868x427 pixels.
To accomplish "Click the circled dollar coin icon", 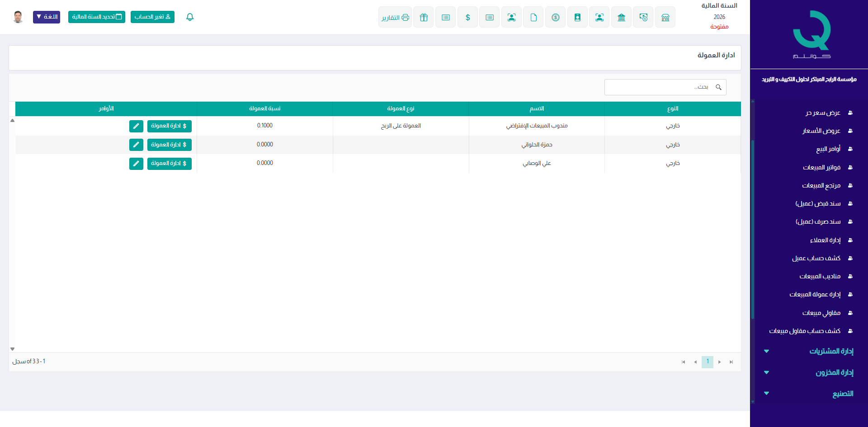I will 555,17.
